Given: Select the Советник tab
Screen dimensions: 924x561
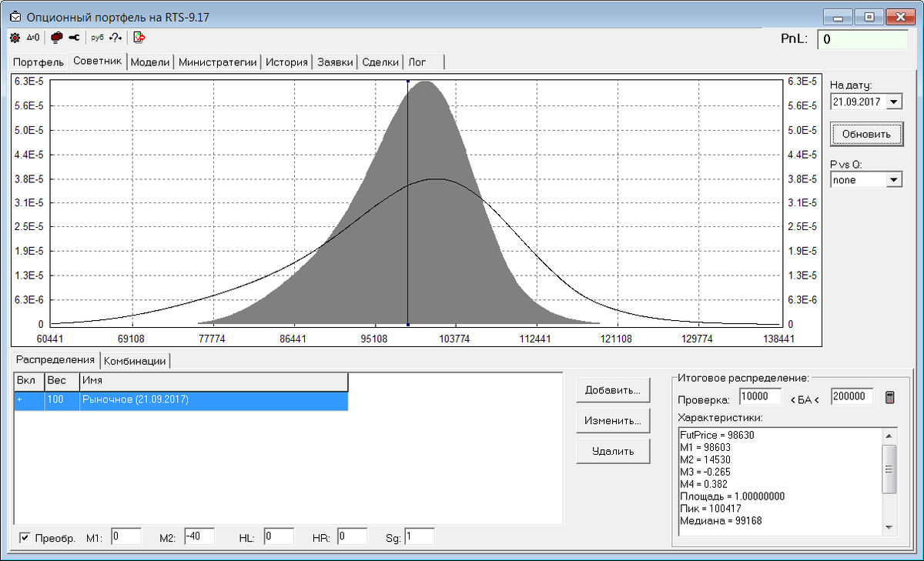Looking at the screenshot, I should tap(97, 62).
